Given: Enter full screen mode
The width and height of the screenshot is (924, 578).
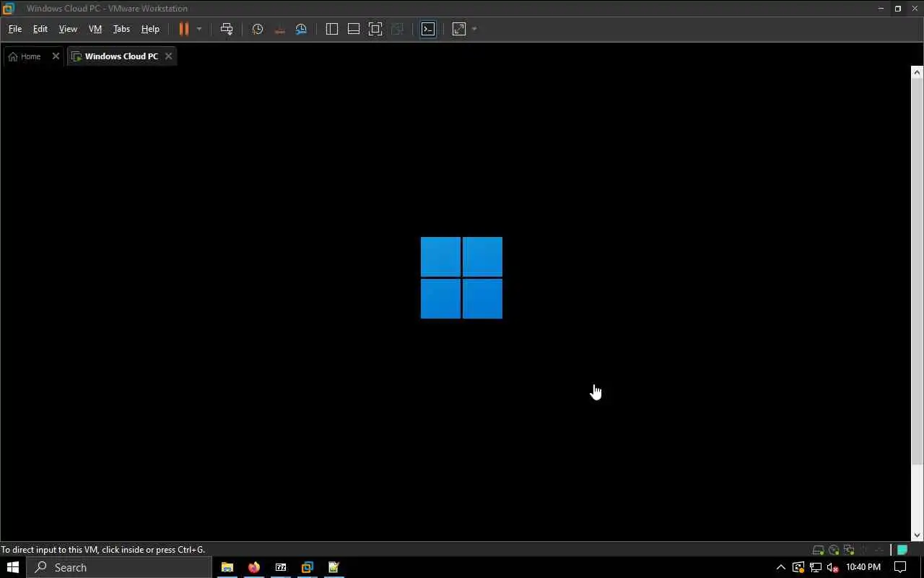Looking at the screenshot, I should 375,29.
